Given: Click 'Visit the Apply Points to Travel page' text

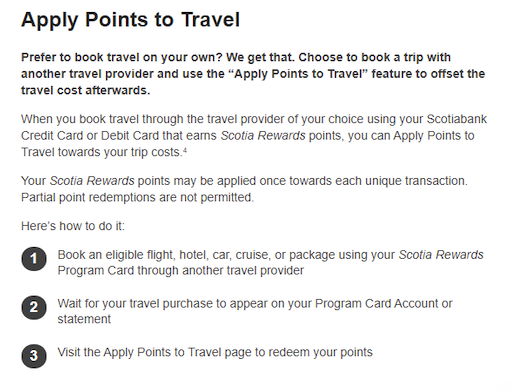Looking at the screenshot, I should click(215, 352).
